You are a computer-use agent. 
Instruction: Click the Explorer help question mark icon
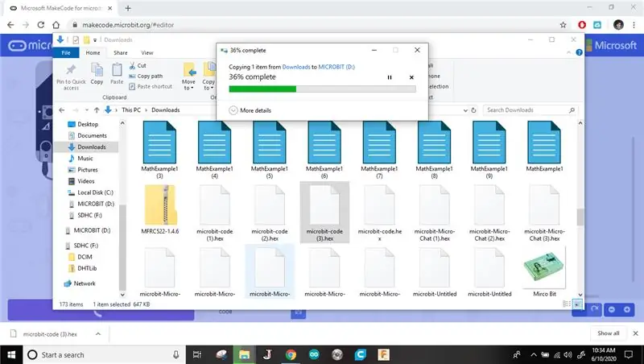pyautogui.click(x=579, y=52)
